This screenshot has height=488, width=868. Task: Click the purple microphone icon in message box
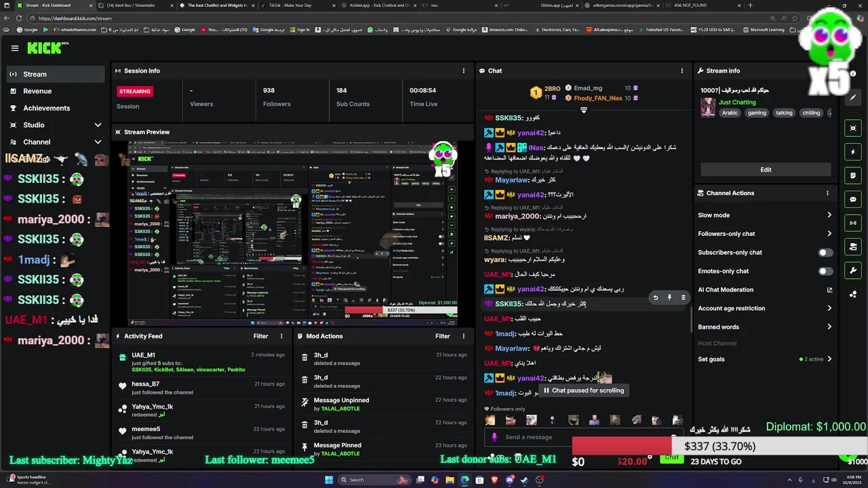[494, 437]
